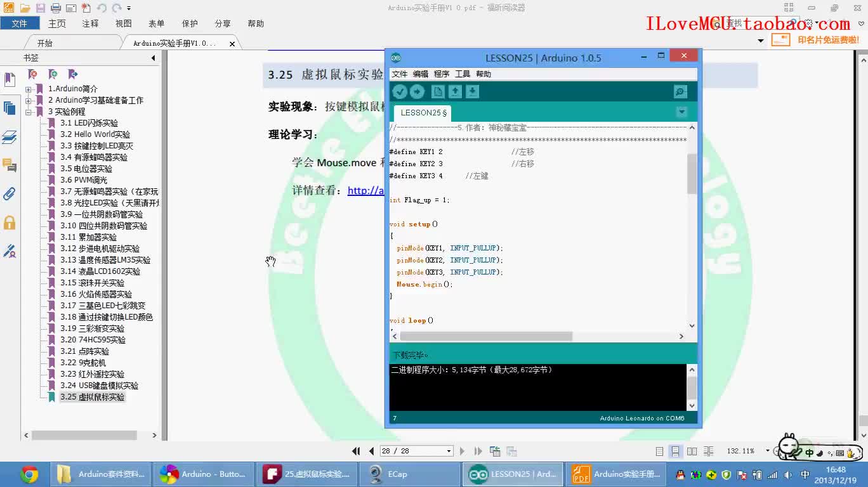Image resolution: width=868 pixels, height=487 pixels.
Task: Open the Comments panel icon in sidebar
Action: pyautogui.click(x=10, y=166)
